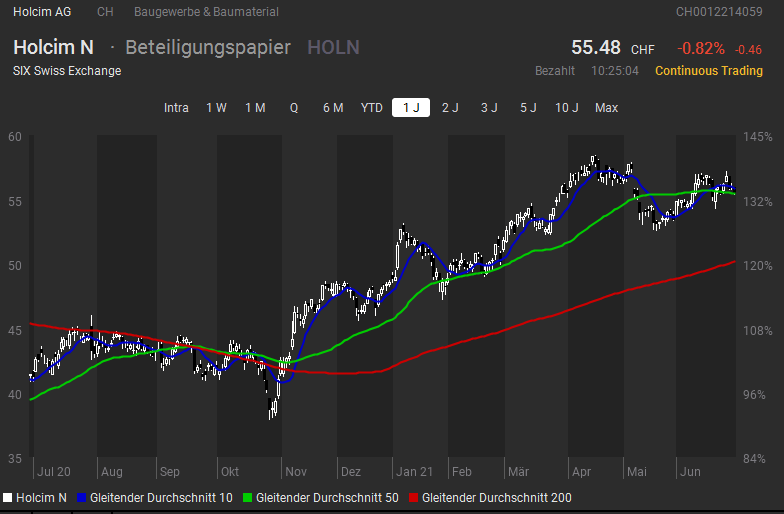Click the 60 price axis value

14,136
